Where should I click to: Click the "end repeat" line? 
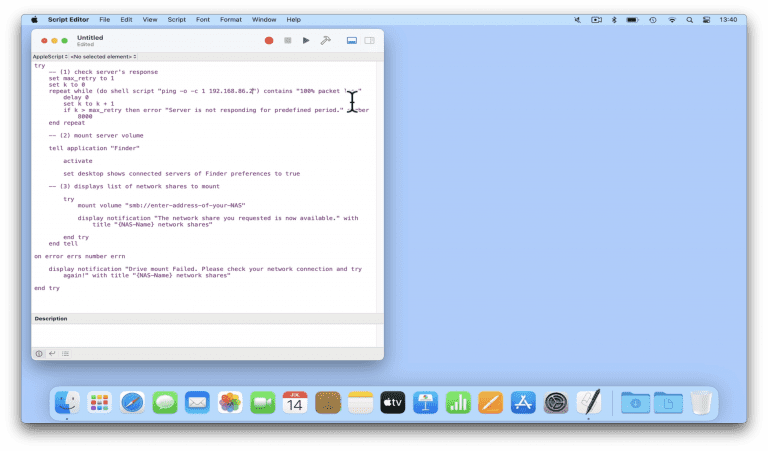pyautogui.click(x=67, y=123)
